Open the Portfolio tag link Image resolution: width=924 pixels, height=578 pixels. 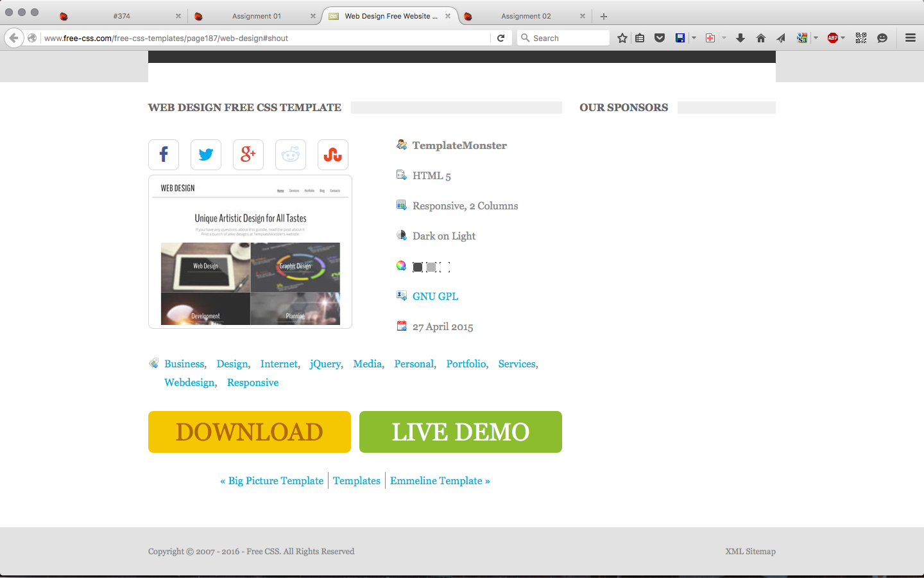(466, 363)
